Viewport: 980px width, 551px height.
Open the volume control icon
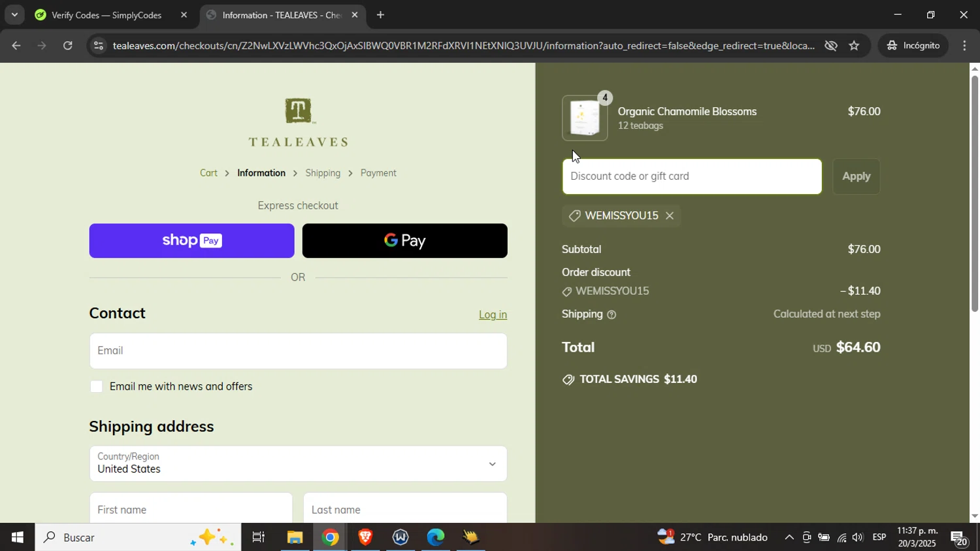coord(858,537)
